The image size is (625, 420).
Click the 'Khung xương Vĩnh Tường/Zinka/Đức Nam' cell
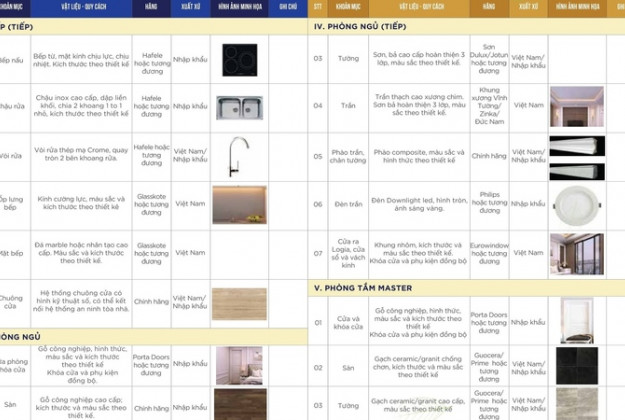click(489, 106)
